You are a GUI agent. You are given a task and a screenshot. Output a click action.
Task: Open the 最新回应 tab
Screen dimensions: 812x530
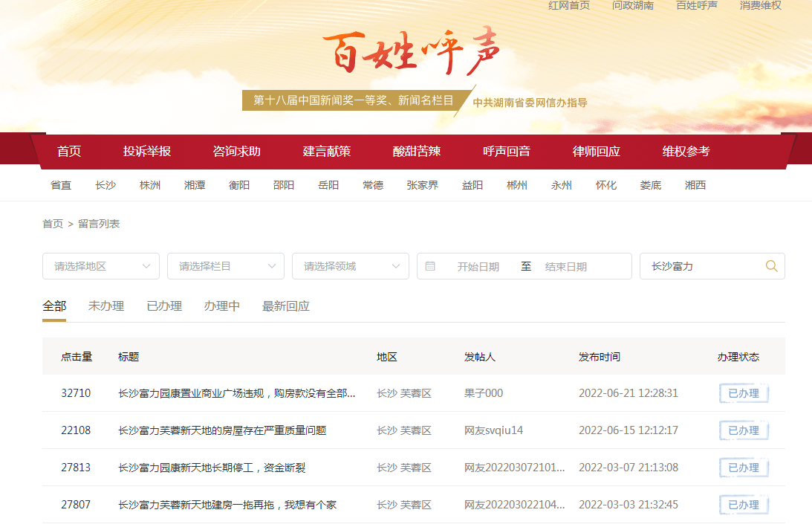[x=286, y=305]
